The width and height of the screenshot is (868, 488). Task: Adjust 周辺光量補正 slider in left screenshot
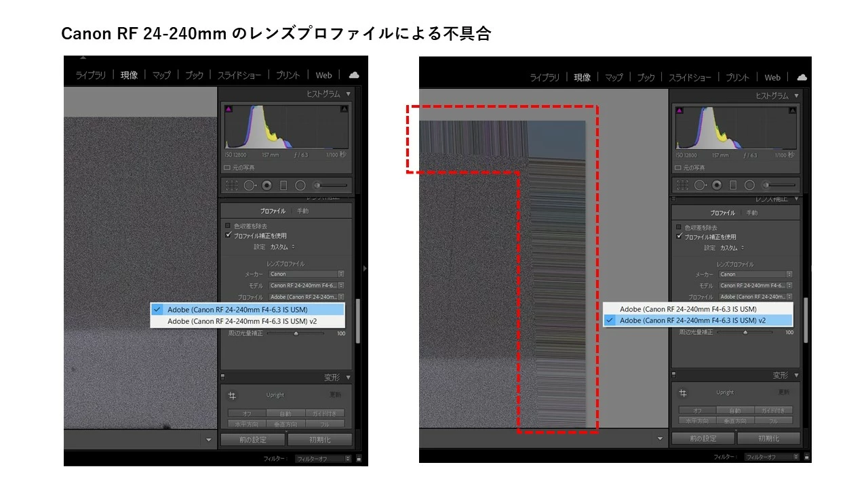tap(296, 333)
